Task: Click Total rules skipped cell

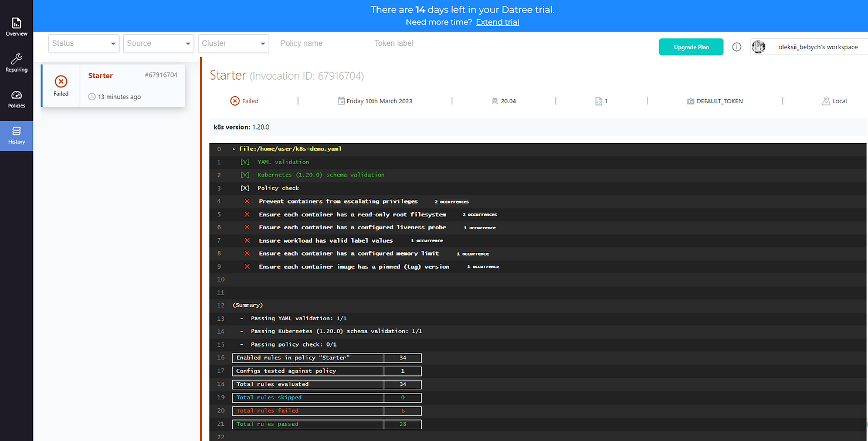Action: point(308,397)
